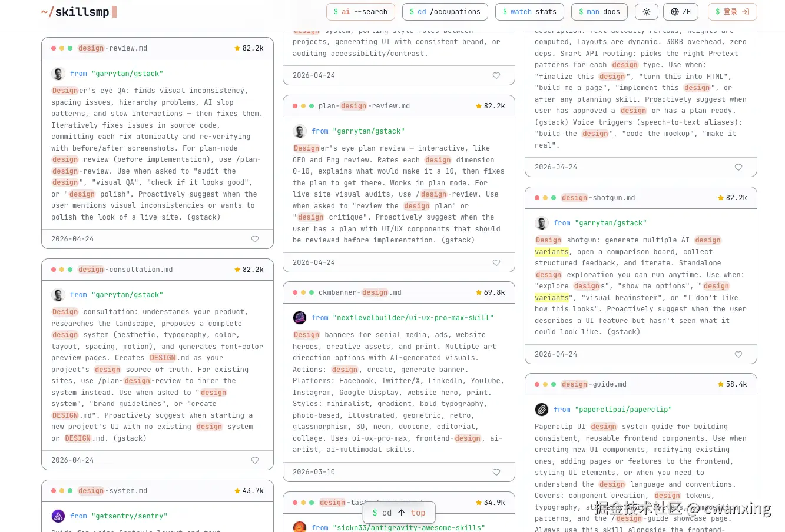The image size is (785, 532).
Task: Favorite the ckmbanner-design.md card heart
Action: coord(496,472)
